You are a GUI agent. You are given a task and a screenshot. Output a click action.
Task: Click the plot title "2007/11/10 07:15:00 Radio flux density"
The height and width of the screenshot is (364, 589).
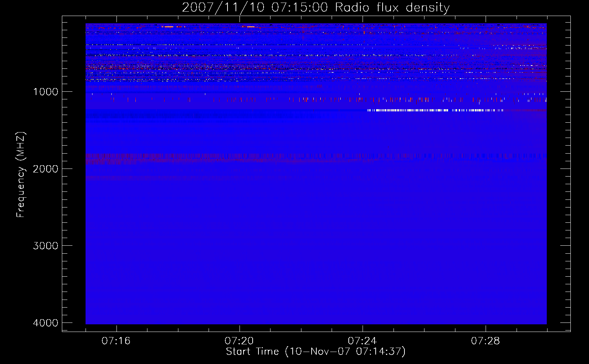(x=316, y=8)
